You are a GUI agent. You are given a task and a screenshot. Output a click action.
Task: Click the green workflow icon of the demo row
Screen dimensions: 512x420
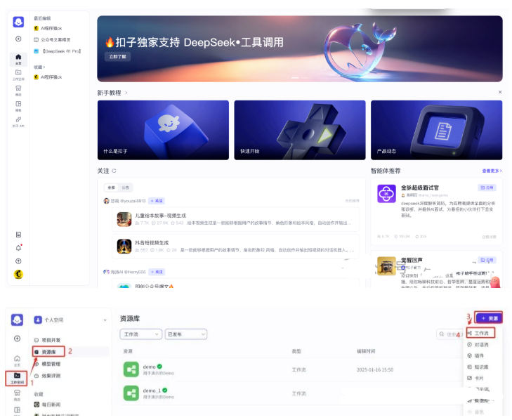(131, 369)
